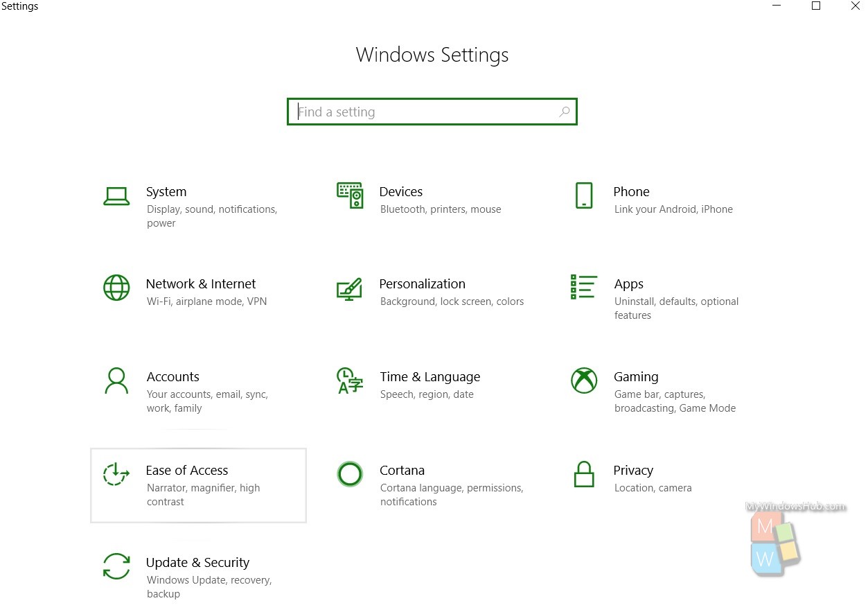Select the Time & Language heading
Image resolution: width=868 pixels, height=612 pixels.
pyautogui.click(x=430, y=377)
